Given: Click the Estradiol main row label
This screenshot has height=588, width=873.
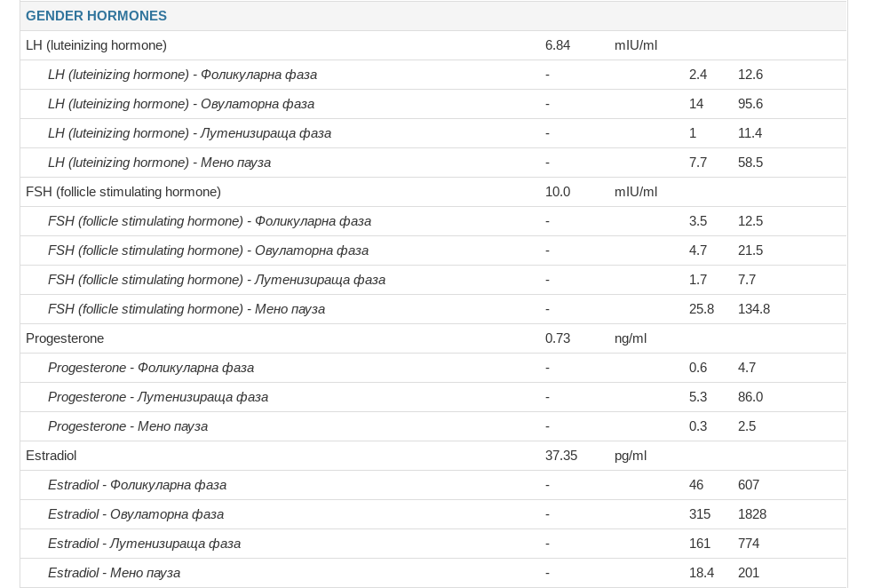Looking at the screenshot, I should tap(52, 456).
